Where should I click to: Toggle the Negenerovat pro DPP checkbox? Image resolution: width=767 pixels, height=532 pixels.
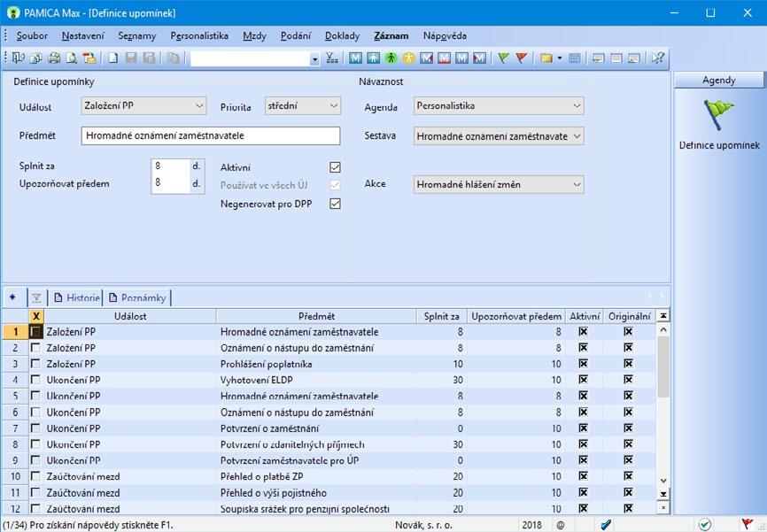point(335,204)
